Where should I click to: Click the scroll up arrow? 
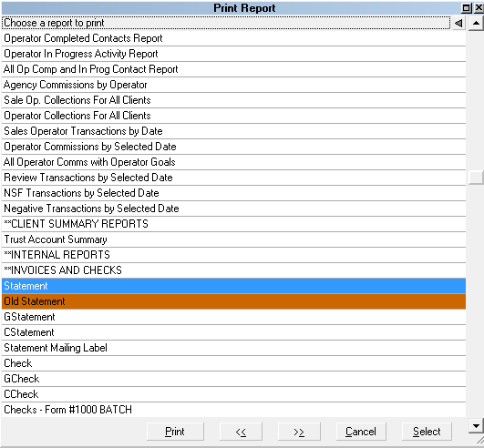click(x=476, y=23)
